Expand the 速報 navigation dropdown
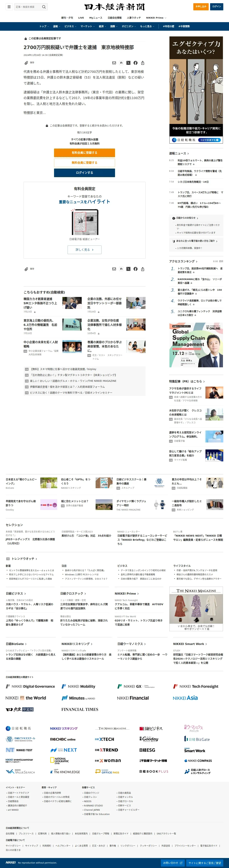Image resolution: width=229 pixels, height=868 pixels. point(56,26)
